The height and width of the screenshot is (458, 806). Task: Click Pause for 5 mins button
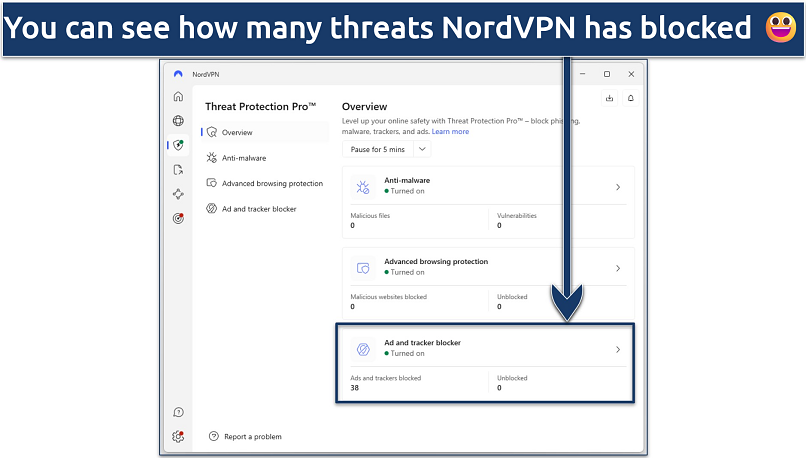tap(377, 149)
